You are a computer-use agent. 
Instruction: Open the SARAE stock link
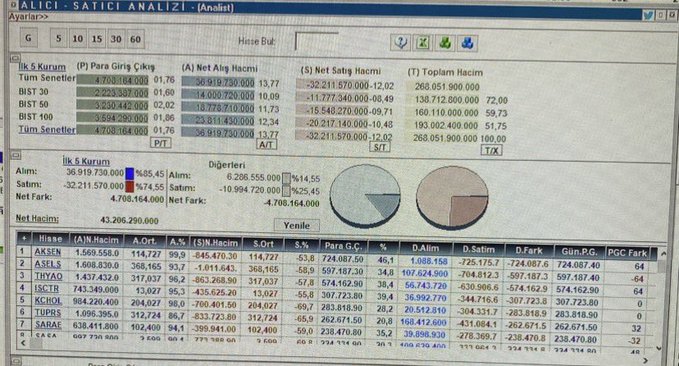click(48, 324)
